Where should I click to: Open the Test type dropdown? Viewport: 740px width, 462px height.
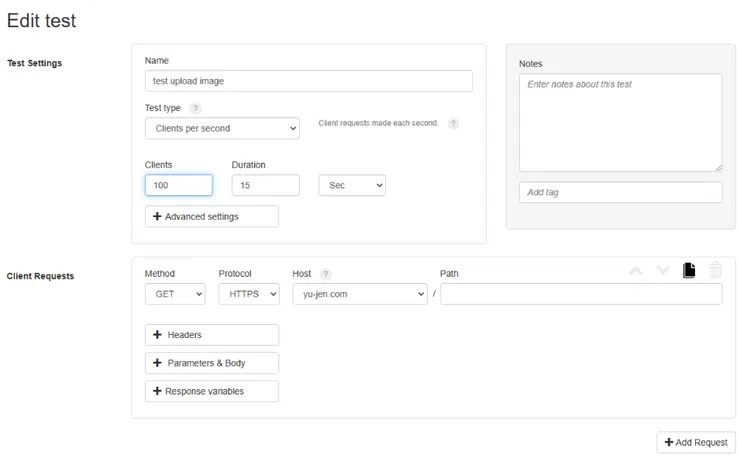coord(222,128)
